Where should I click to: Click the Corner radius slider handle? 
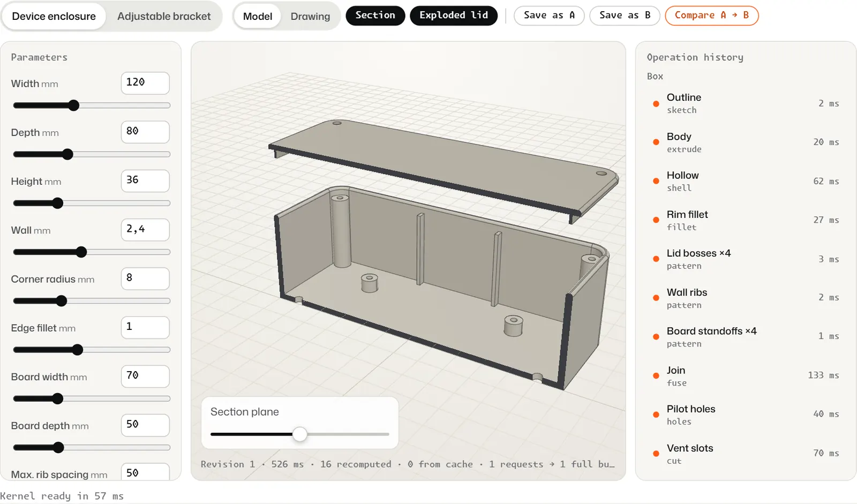[x=62, y=301]
